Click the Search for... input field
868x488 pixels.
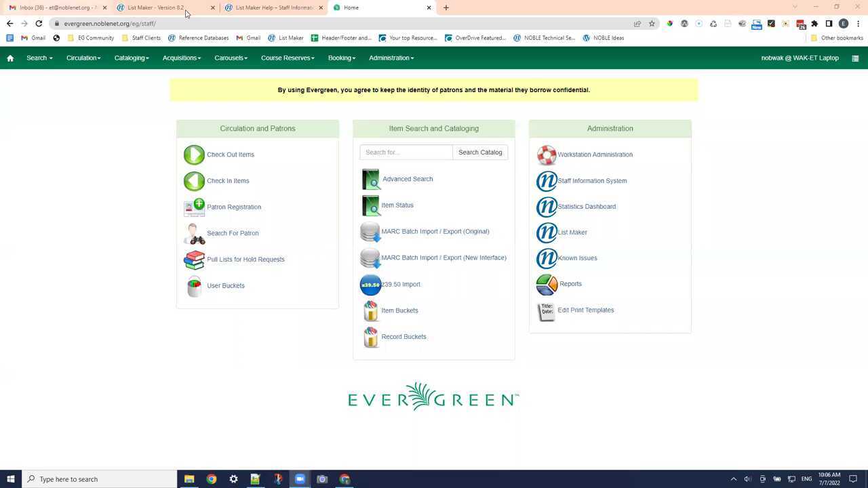(406, 152)
